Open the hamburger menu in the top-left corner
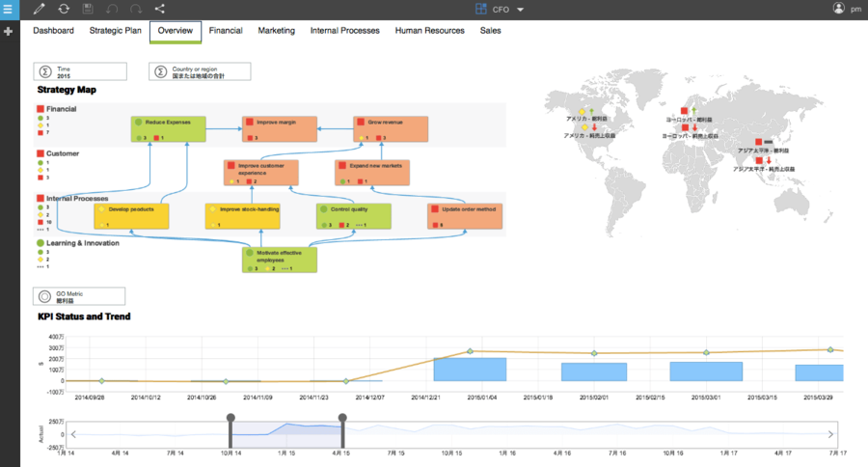The image size is (868, 467). tap(9, 9)
